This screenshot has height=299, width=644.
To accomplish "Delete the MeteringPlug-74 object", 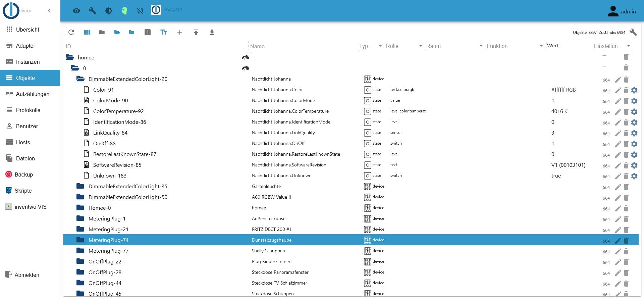I will [x=626, y=240].
